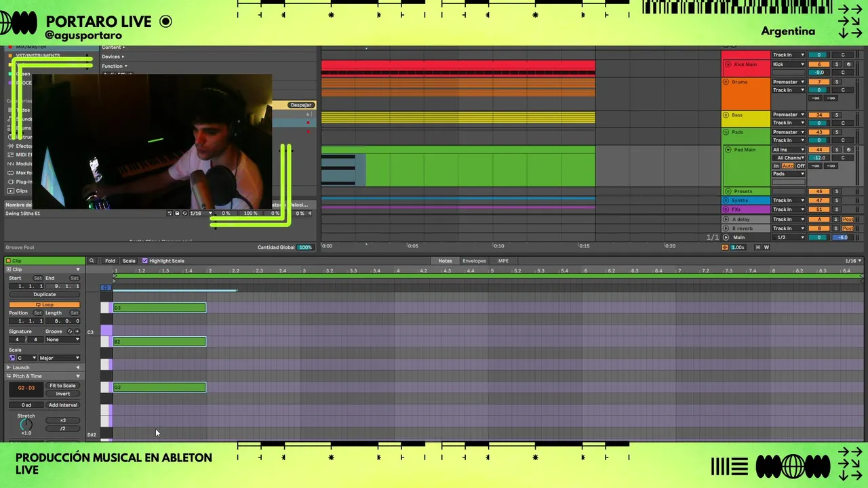Click the Add Interval button

(62, 405)
